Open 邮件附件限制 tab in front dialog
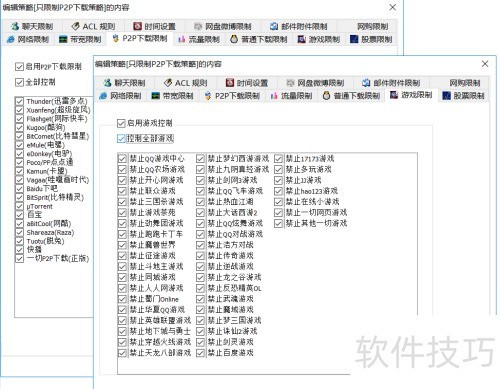 tap(391, 83)
